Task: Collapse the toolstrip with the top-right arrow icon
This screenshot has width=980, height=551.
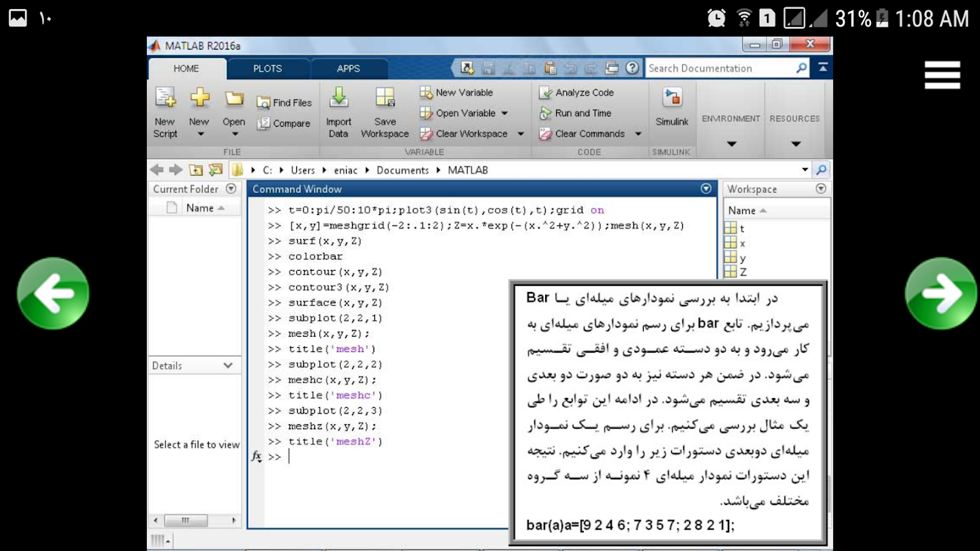Action: [x=823, y=68]
